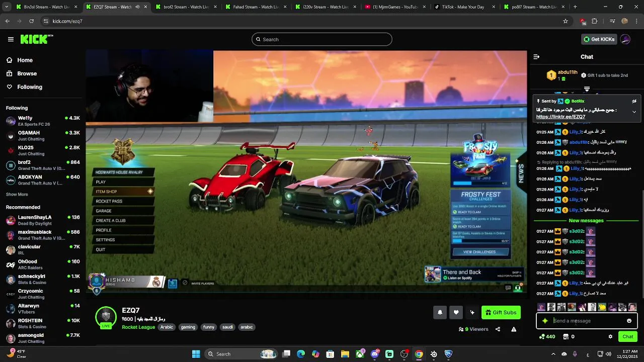Jump to New messages divider
This screenshot has width=644, height=362.
pos(586,221)
